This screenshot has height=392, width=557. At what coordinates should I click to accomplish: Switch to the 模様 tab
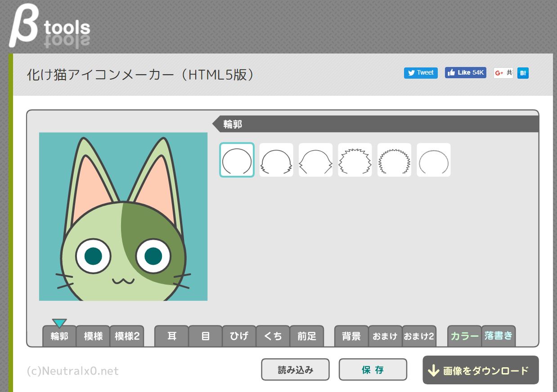(93, 336)
